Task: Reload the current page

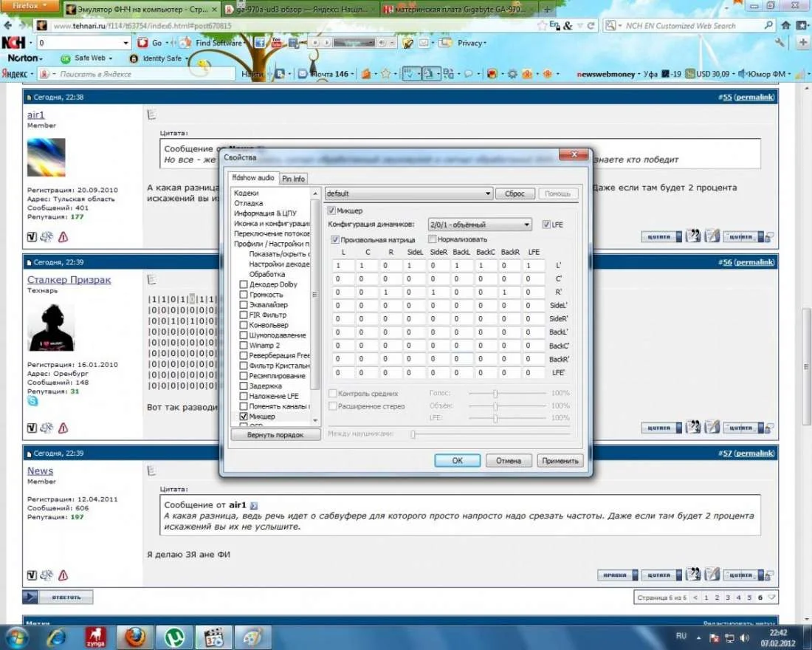Action: click(x=591, y=25)
